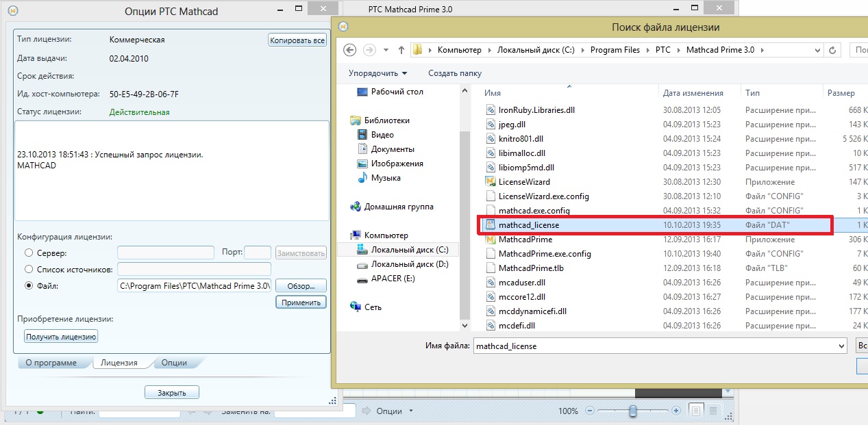Switch to Опции tab in dialog

pyautogui.click(x=174, y=363)
